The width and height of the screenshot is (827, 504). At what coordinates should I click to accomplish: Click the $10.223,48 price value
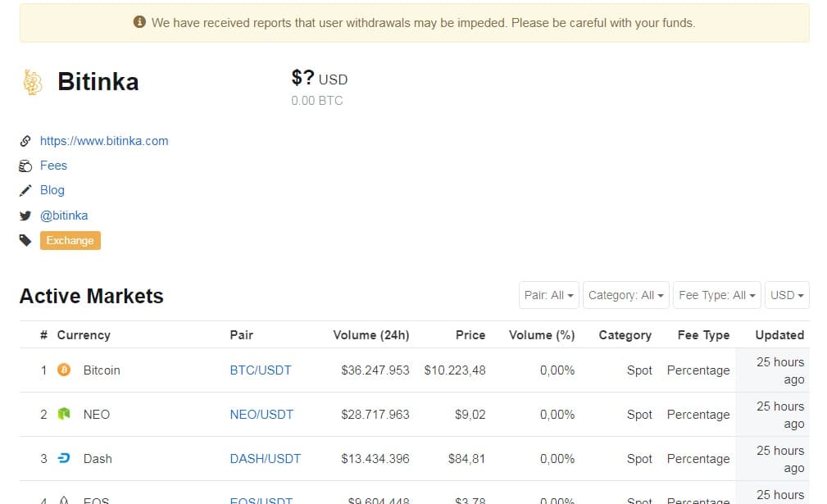455,370
